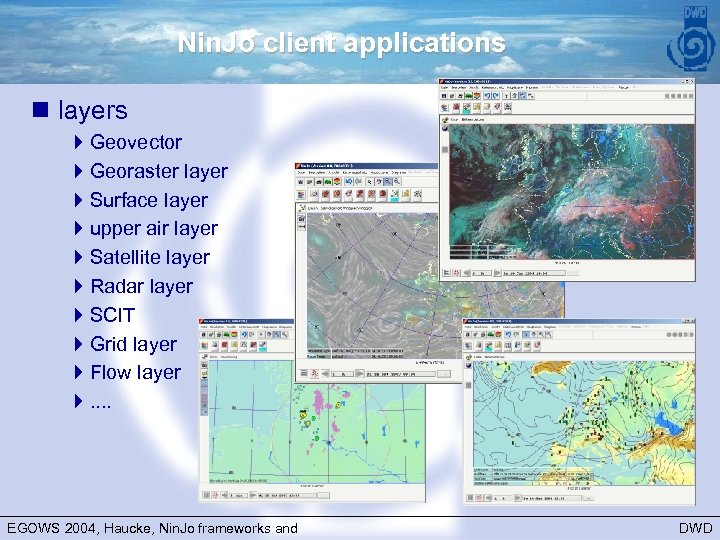
Task: Click the date-time field in the satellite window
Action: 534,273
